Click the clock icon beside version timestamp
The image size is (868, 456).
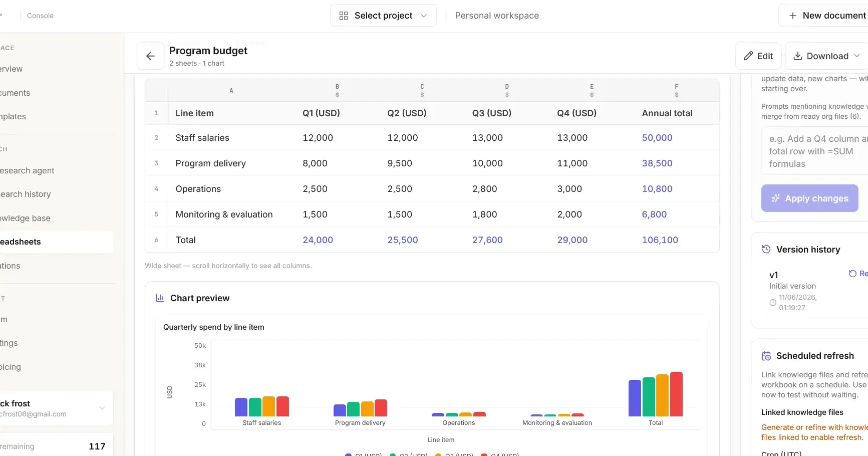[773, 303]
